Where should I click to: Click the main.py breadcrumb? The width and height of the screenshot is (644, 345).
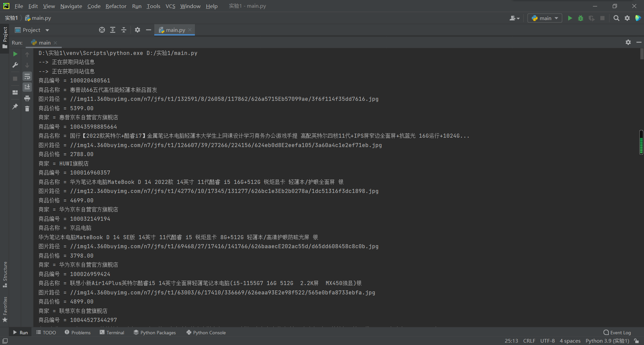coord(38,18)
